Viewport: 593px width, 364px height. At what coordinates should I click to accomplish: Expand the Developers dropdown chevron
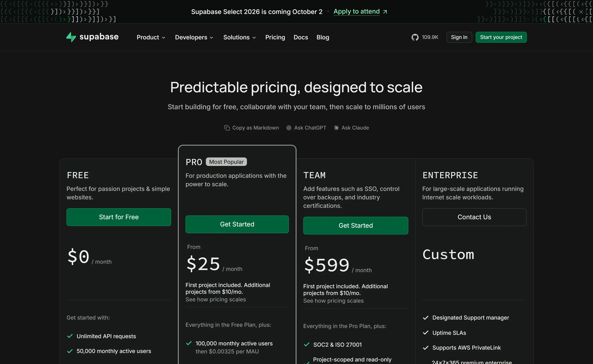[x=212, y=37]
